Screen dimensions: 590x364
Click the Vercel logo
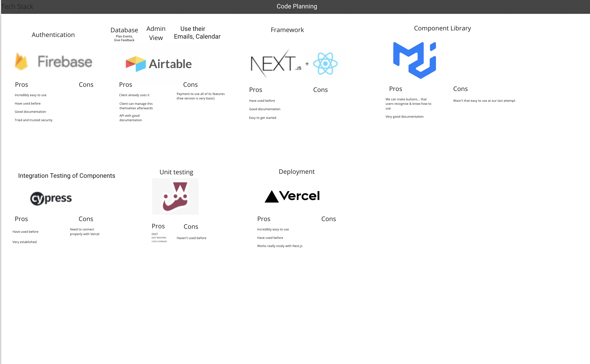point(292,196)
